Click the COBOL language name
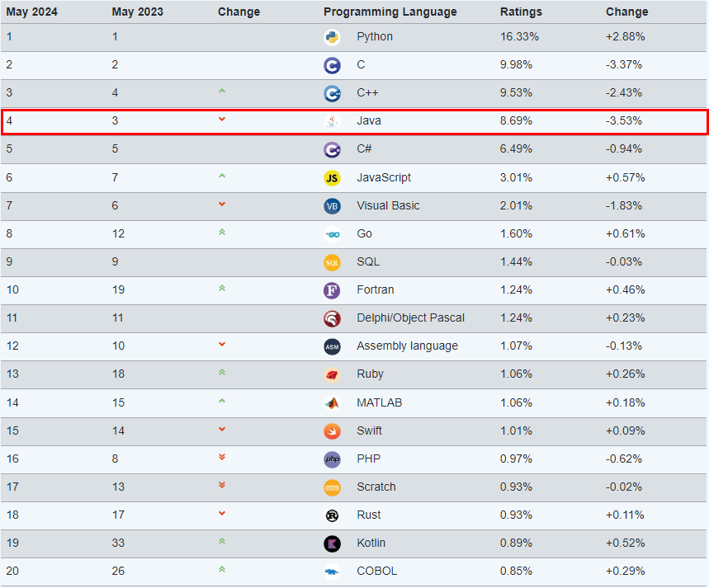Image resolution: width=709 pixels, height=588 pixels. (x=376, y=571)
